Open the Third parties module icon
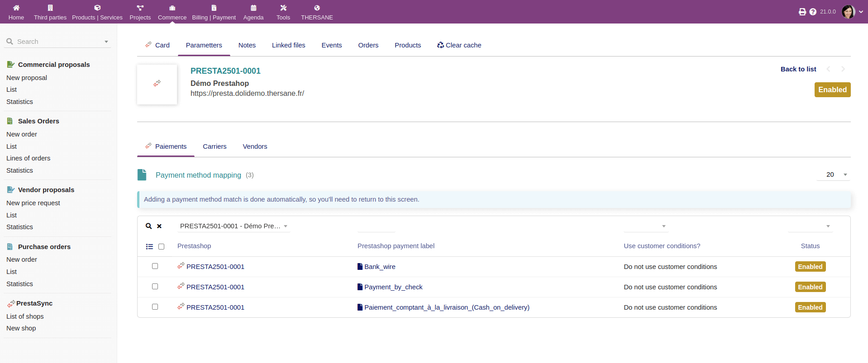This screenshot has width=868, height=363. [50, 8]
